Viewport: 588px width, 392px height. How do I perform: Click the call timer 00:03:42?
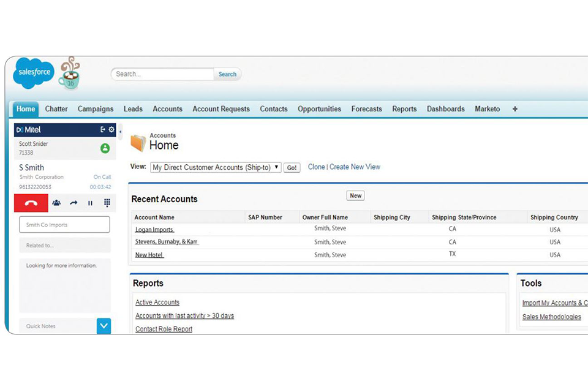[x=100, y=187]
